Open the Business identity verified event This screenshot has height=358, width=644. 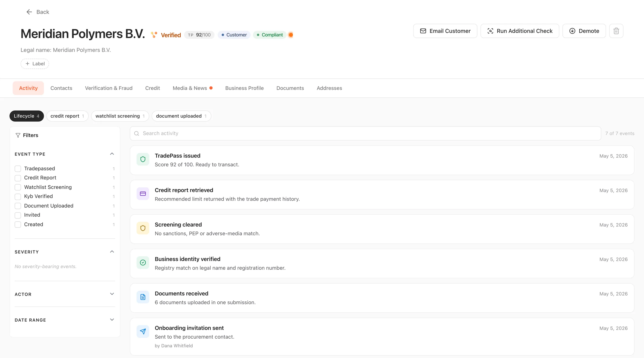[382, 264]
